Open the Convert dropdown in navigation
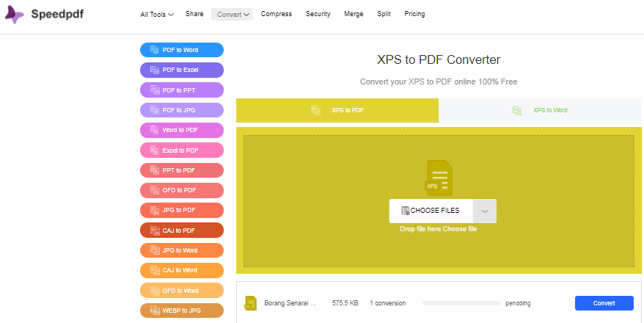 click(x=233, y=14)
